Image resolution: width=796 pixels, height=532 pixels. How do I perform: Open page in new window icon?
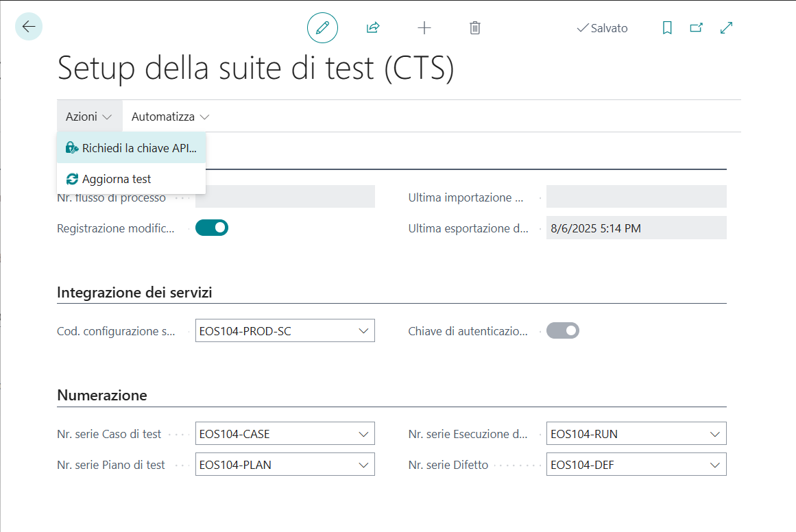point(697,28)
